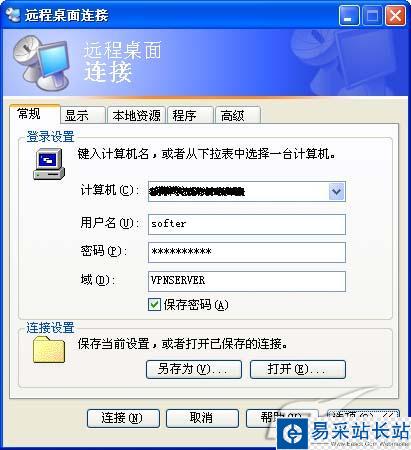Click the satellite dish banner icon
The width and height of the screenshot is (411, 450).
(x=41, y=63)
